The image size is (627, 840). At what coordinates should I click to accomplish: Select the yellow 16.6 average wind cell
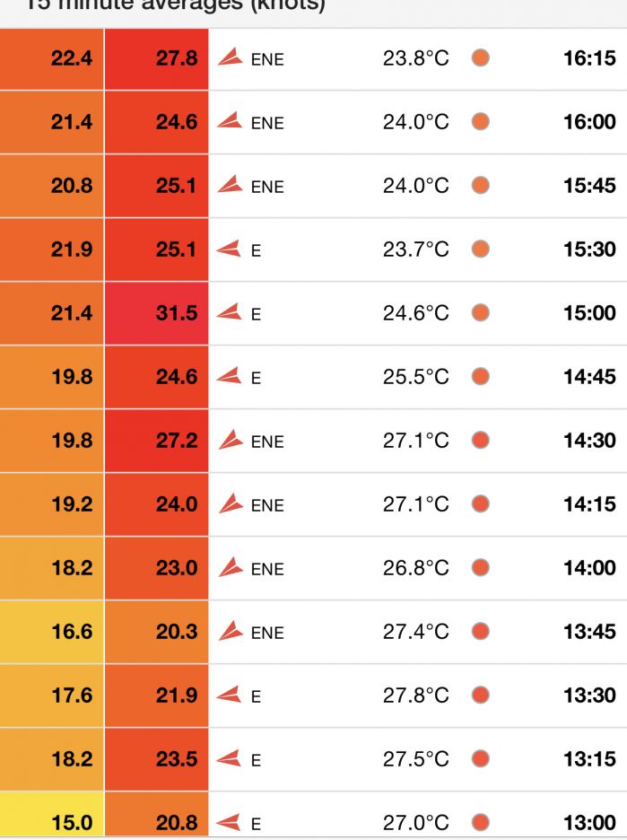click(52, 632)
